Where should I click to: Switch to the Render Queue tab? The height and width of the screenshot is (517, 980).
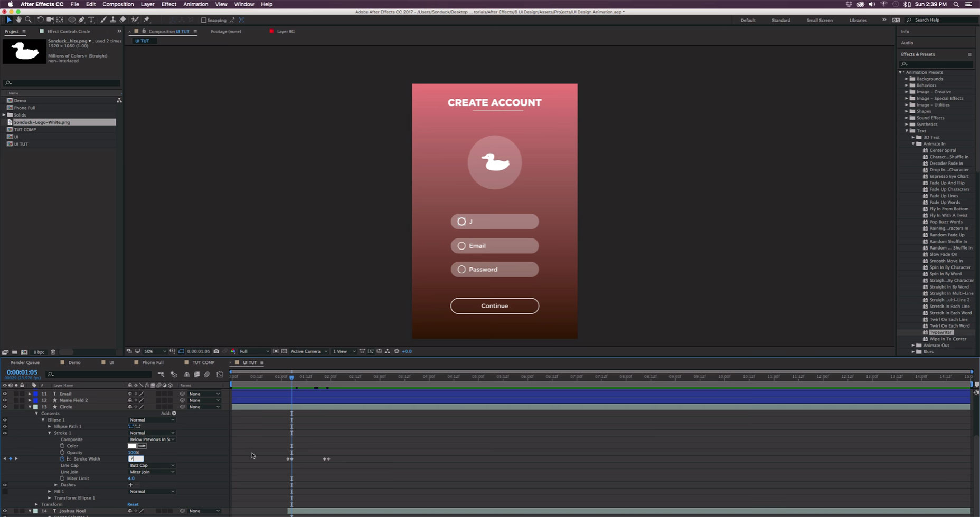(25, 362)
